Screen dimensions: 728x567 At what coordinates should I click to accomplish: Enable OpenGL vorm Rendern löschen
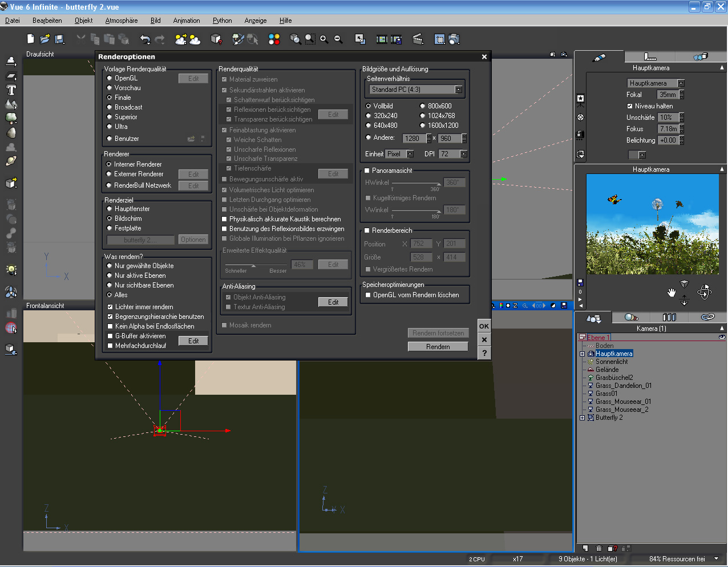pyautogui.click(x=368, y=295)
